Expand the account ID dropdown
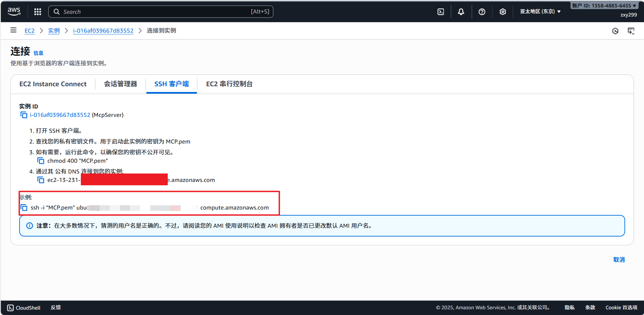 coord(604,6)
